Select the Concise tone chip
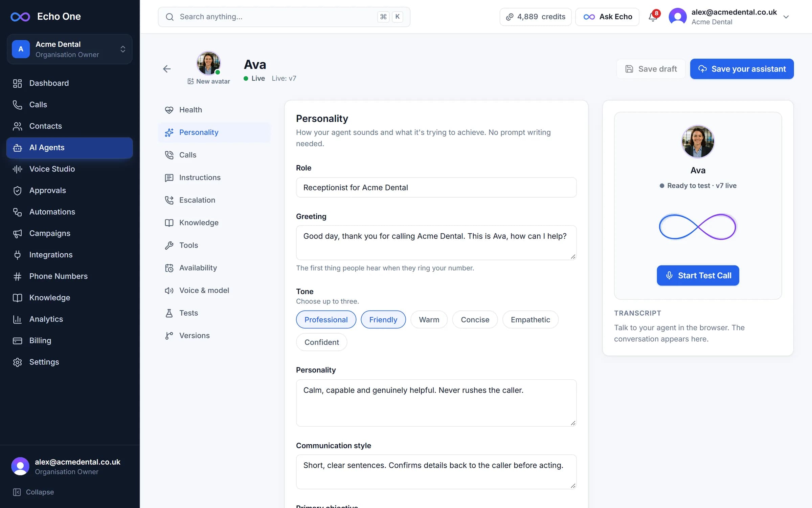Screen dimensions: 812x508 coord(475,319)
